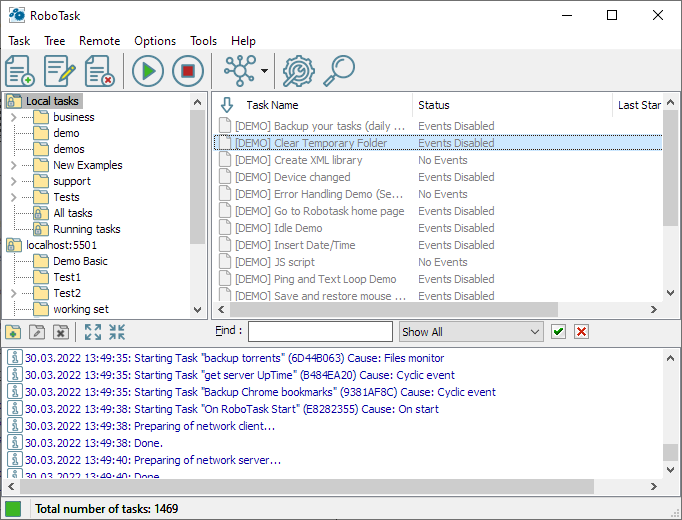This screenshot has height=520, width=682.
Task: Select the demo folder in the tree
Action: pos(66,133)
